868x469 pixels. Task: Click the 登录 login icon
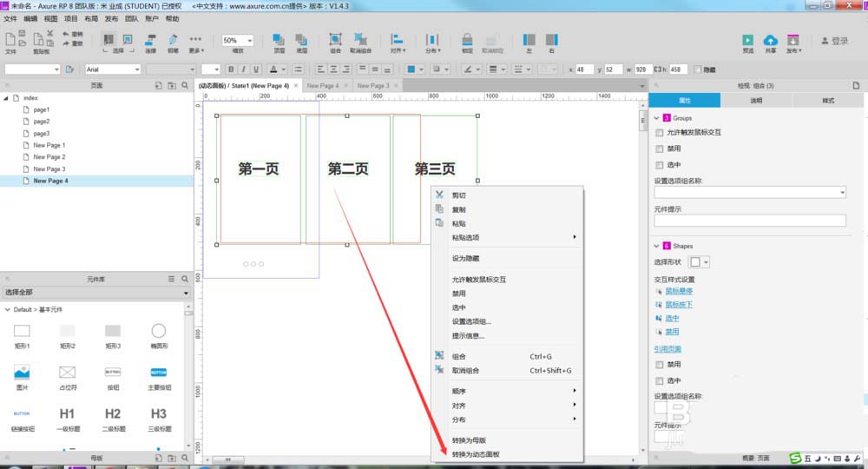coord(825,41)
